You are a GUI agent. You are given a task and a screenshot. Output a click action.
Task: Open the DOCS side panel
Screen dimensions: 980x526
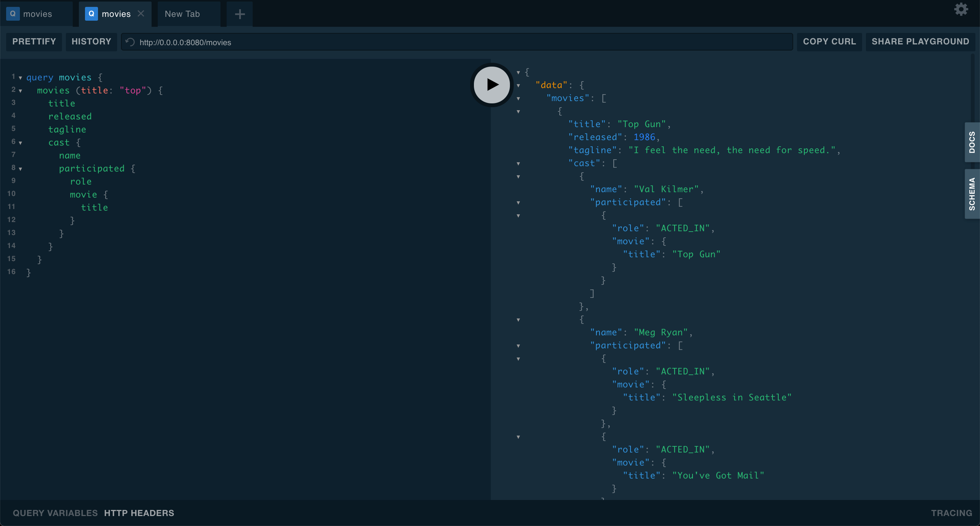click(972, 142)
